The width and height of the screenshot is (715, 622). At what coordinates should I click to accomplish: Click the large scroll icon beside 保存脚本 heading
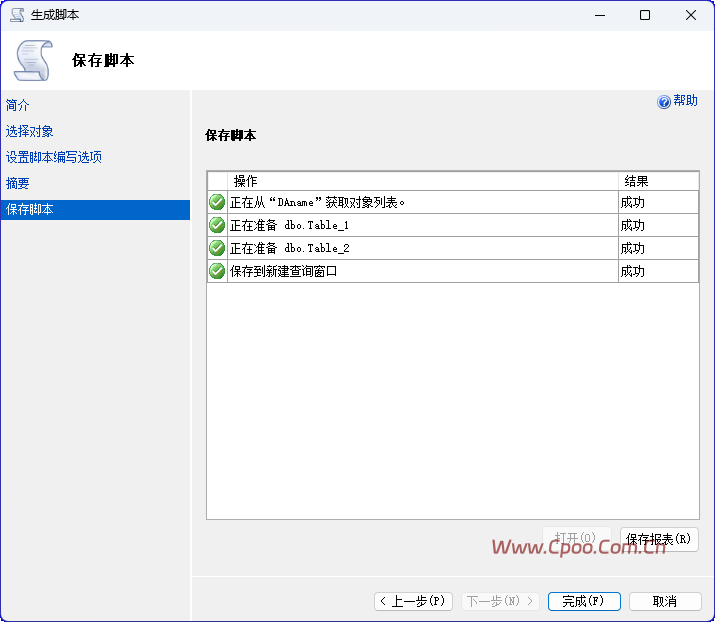[x=33, y=60]
